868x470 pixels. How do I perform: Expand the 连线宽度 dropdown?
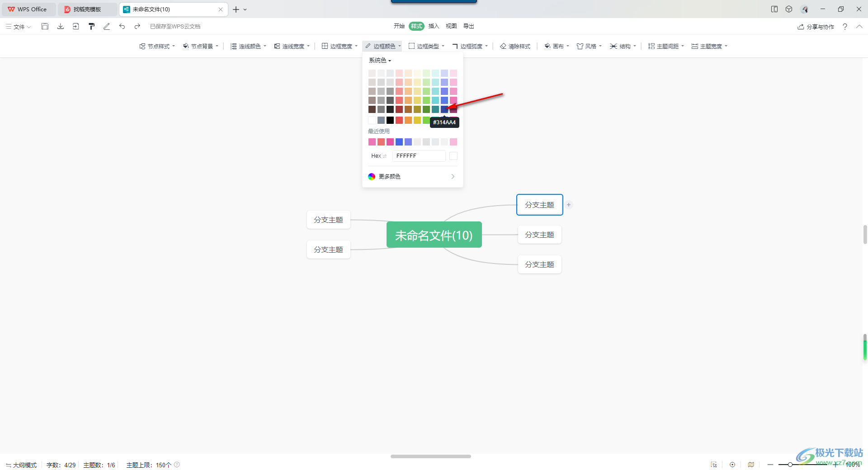pos(292,46)
